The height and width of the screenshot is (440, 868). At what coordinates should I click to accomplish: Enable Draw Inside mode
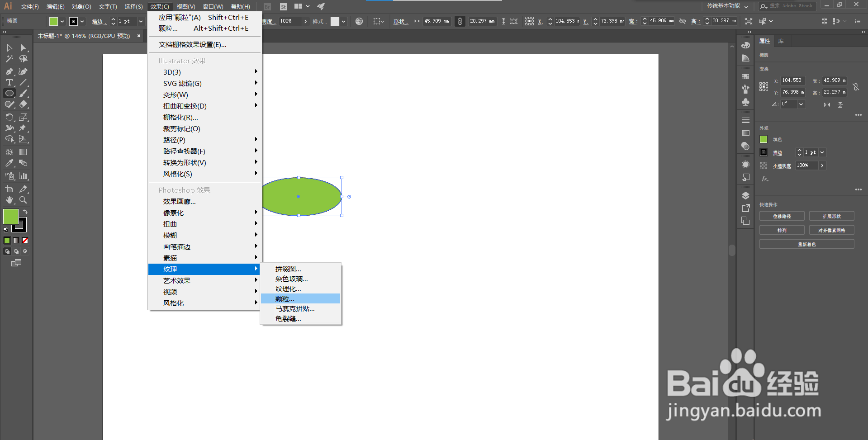pos(25,251)
